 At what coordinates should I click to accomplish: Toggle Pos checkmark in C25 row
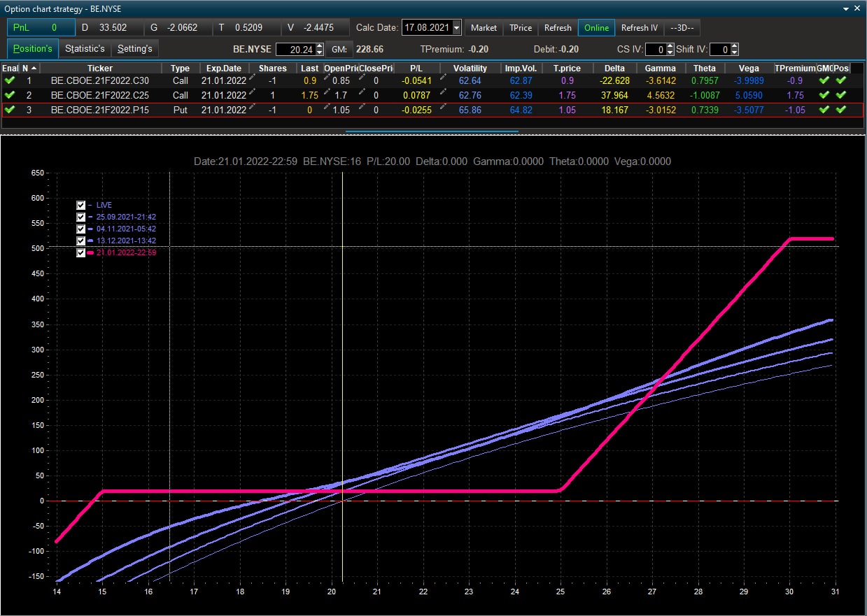pos(840,95)
